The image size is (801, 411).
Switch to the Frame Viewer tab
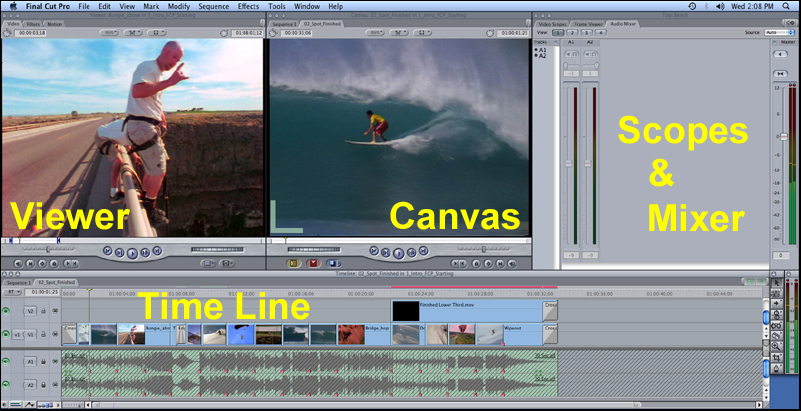click(x=587, y=24)
